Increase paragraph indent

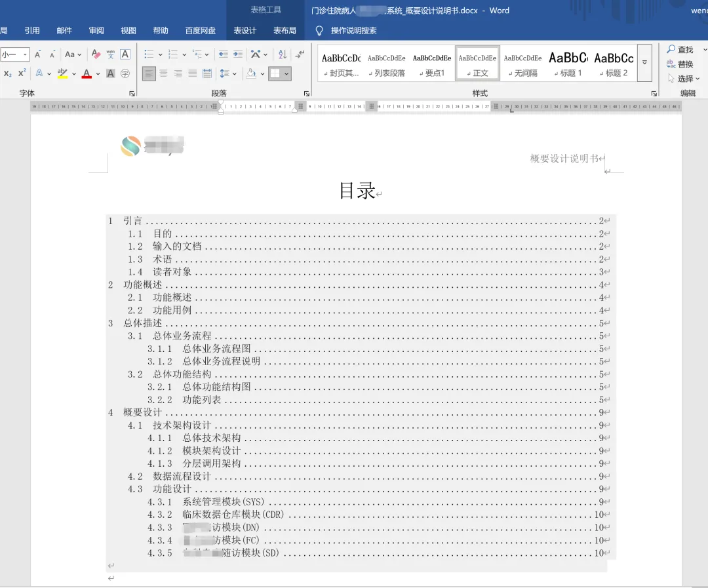237,54
